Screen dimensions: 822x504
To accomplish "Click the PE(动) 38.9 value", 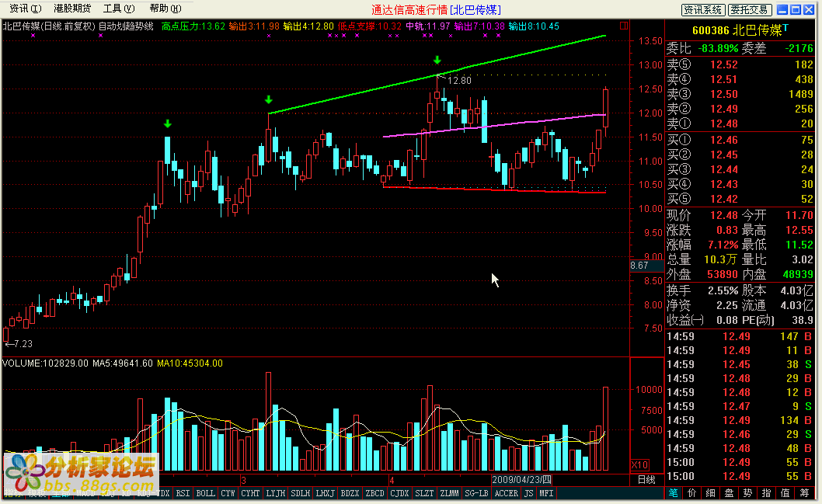I will pyautogui.click(x=802, y=320).
